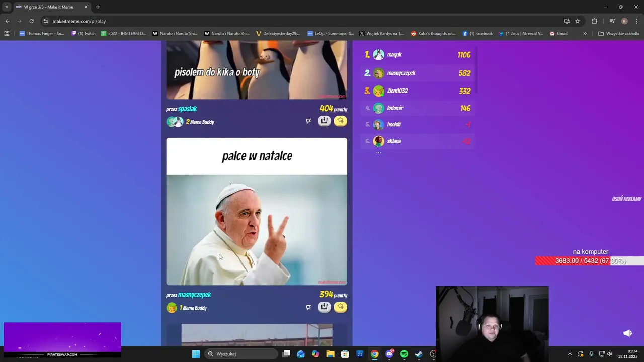Open 2022 - IHG TEAM bookmark

(x=123, y=34)
